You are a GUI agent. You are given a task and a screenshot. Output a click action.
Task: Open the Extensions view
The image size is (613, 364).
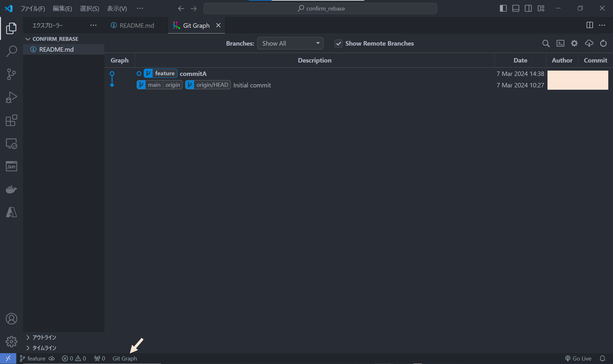point(11,120)
